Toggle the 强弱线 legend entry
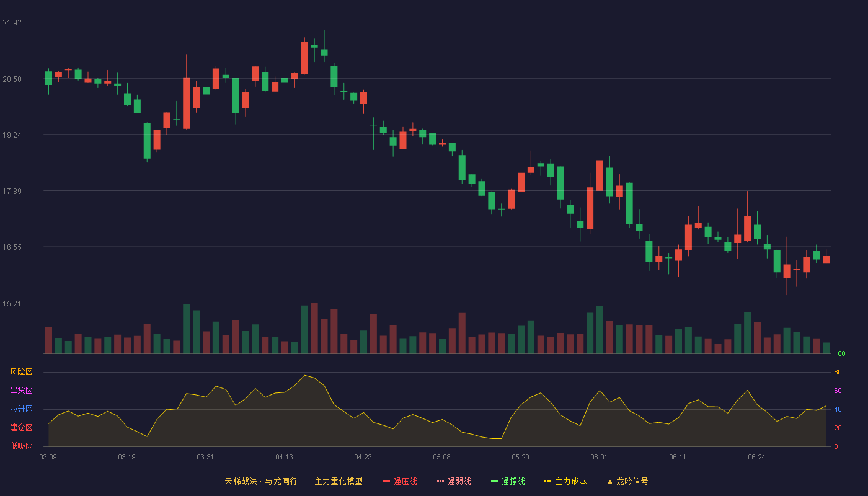The image size is (868, 496). coord(454,481)
